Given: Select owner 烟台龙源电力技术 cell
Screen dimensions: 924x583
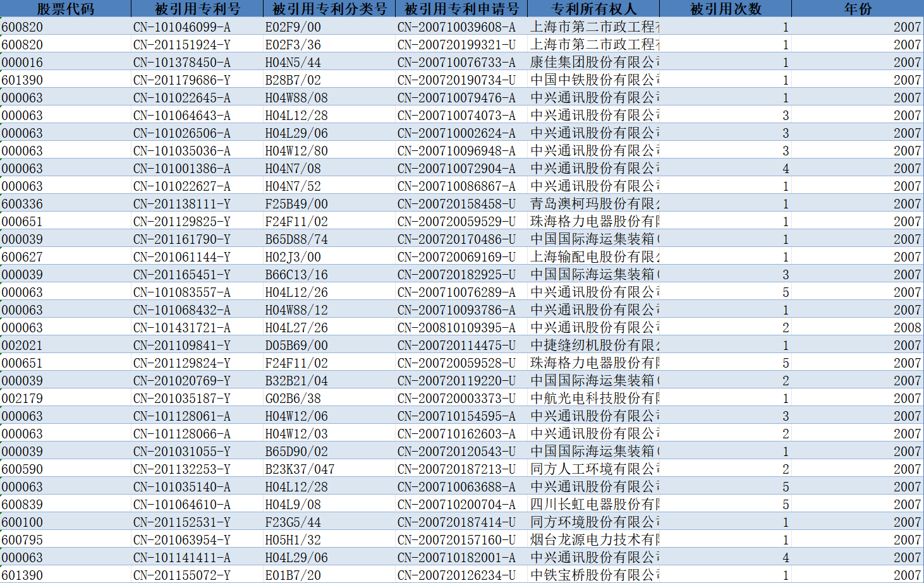Looking at the screenshot, I should coord(593,540).
